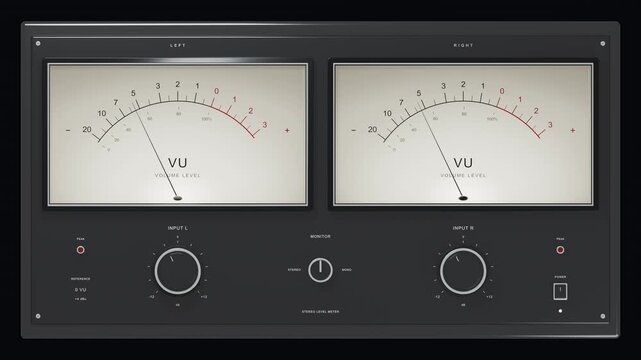Image resolution: width=641 pixels, height=360 pixels.
Task: Click the +12 mark of INPUT L knob
Action: [x=204, y=297]
